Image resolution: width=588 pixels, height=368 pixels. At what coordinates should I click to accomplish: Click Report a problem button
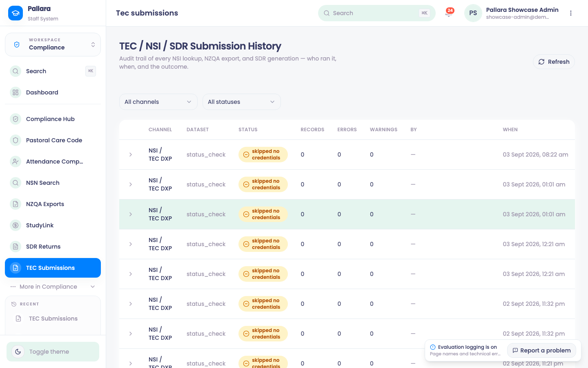coord(541,350)
